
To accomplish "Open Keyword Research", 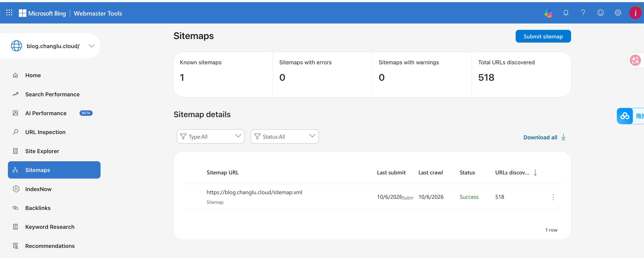I will pos(54,227).
